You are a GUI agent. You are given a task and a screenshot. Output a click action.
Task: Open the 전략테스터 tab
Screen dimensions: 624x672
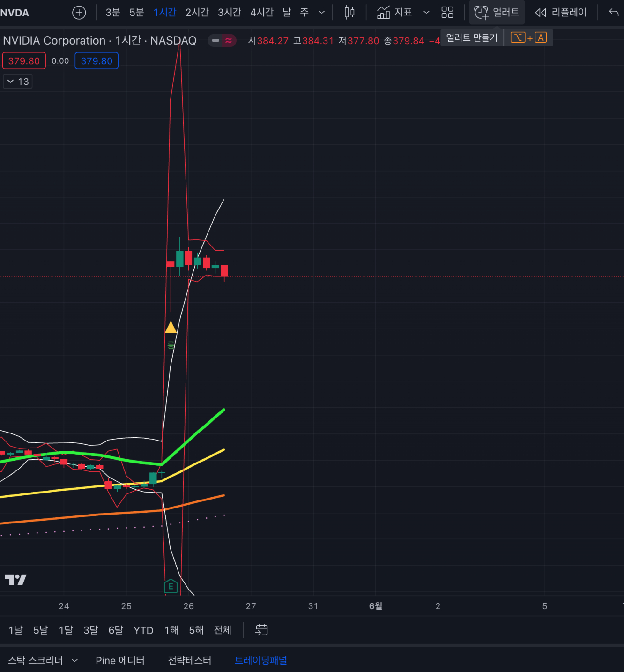(x=190, y=660)
